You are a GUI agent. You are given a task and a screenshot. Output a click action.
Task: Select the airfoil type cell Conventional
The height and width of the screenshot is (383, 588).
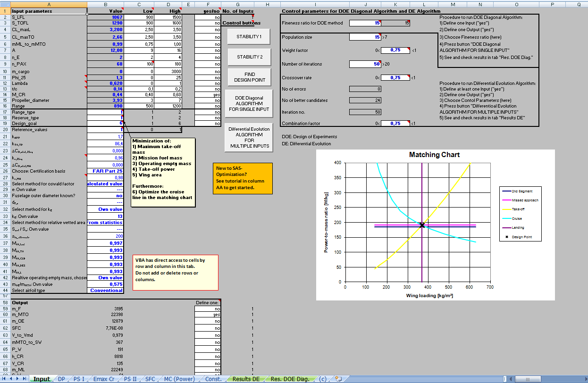click(106, 291)
